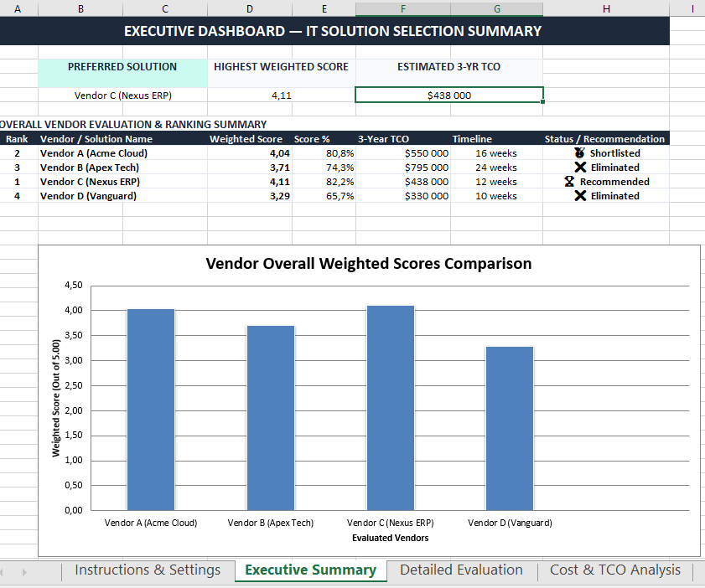Click the medal icon beside Shortlisted
The image size is (705, 588).
pyautogui.click(x=579, y=152)
